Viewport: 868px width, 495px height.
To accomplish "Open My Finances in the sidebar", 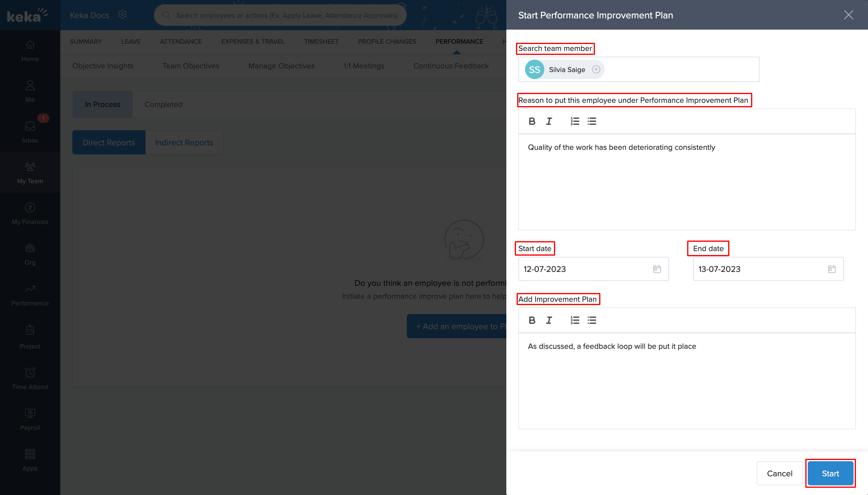I will (30, 213).
